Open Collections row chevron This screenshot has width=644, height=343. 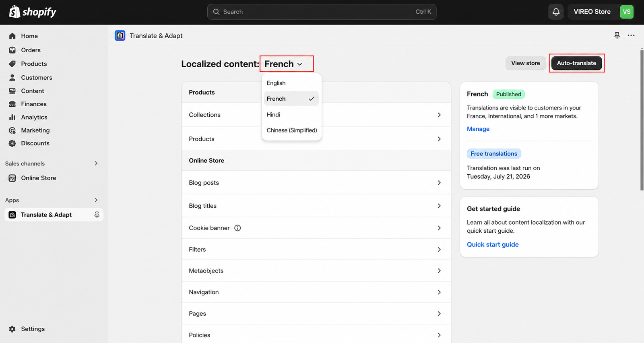[439, 115]
